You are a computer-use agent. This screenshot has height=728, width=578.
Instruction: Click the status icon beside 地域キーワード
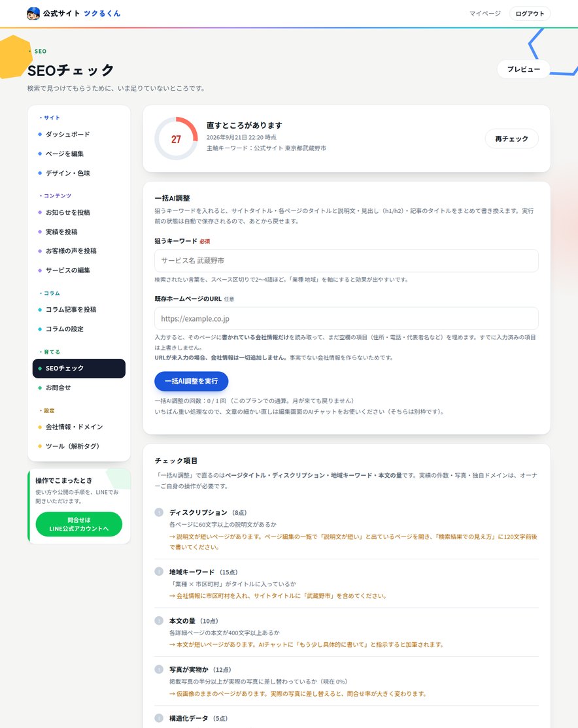pos(159,572)
